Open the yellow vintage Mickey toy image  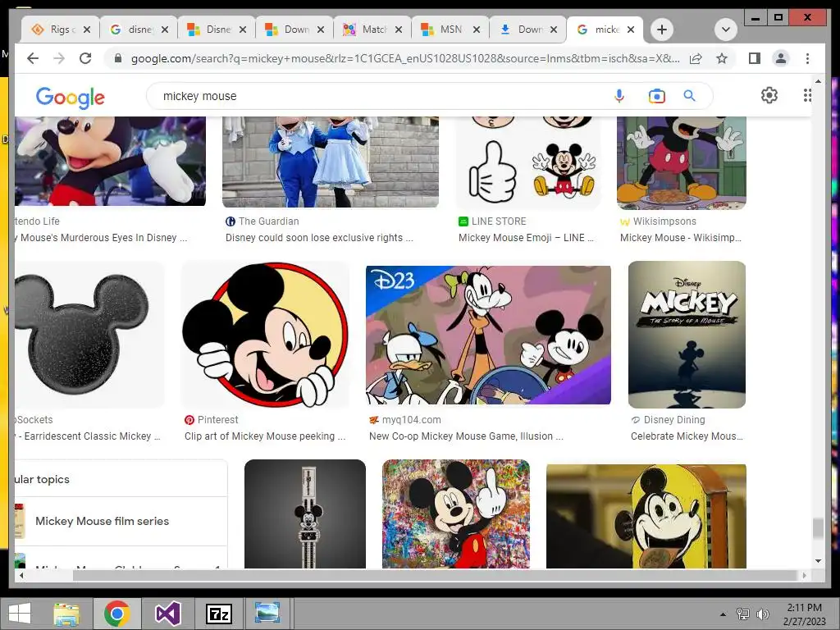click(x=646, y=516)
